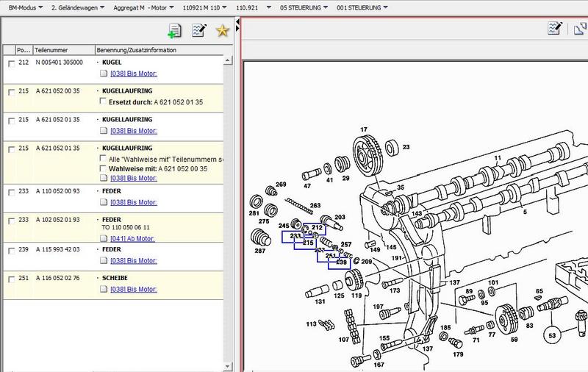The width and height of the screenshot is (588, 372).
Task: Click the add-to-list document icon with green plus
Action: (174, 30)
